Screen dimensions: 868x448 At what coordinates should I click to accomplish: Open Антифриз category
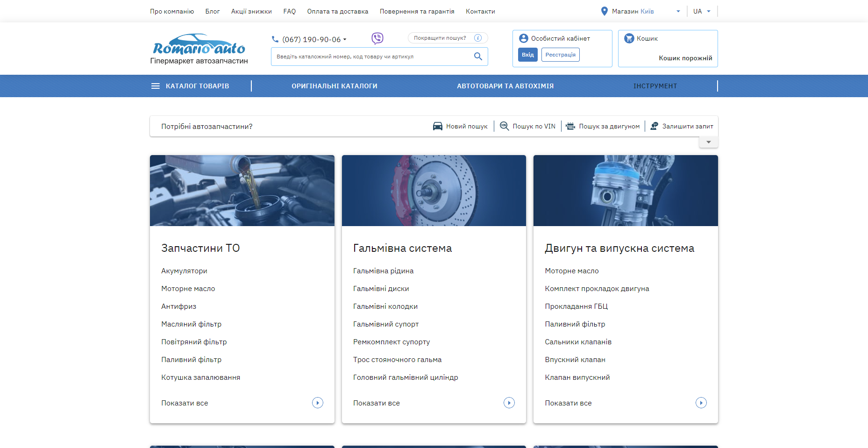click(x=179, y=306)
